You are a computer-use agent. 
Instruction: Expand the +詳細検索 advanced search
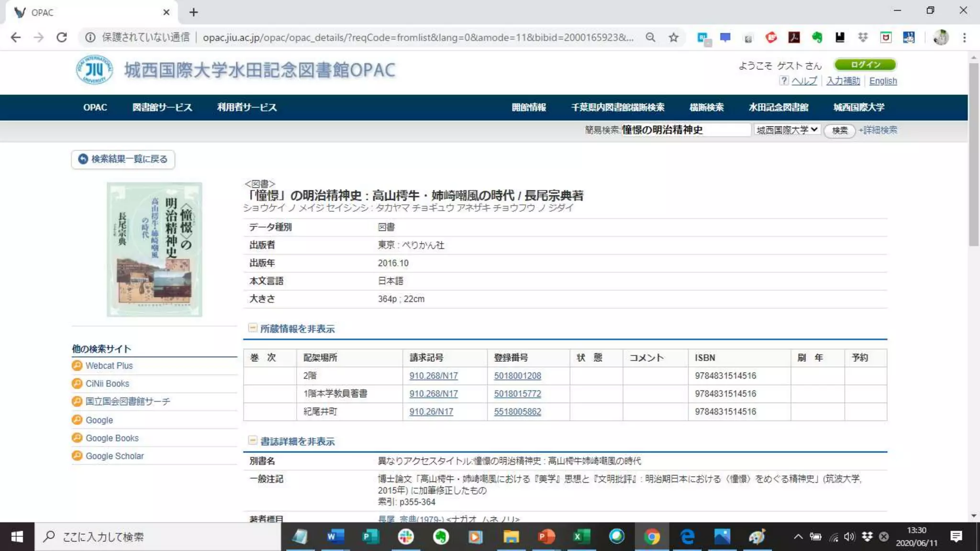[878, 130]
